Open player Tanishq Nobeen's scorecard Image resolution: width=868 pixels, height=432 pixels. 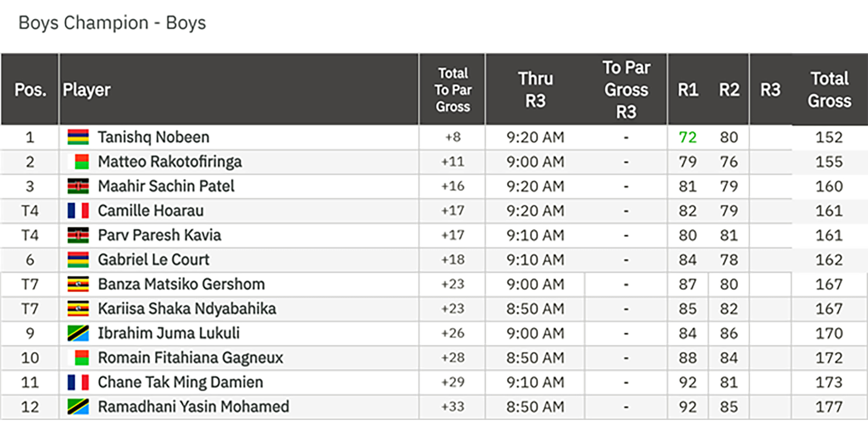pyautogui.click(x=153, y=137)
